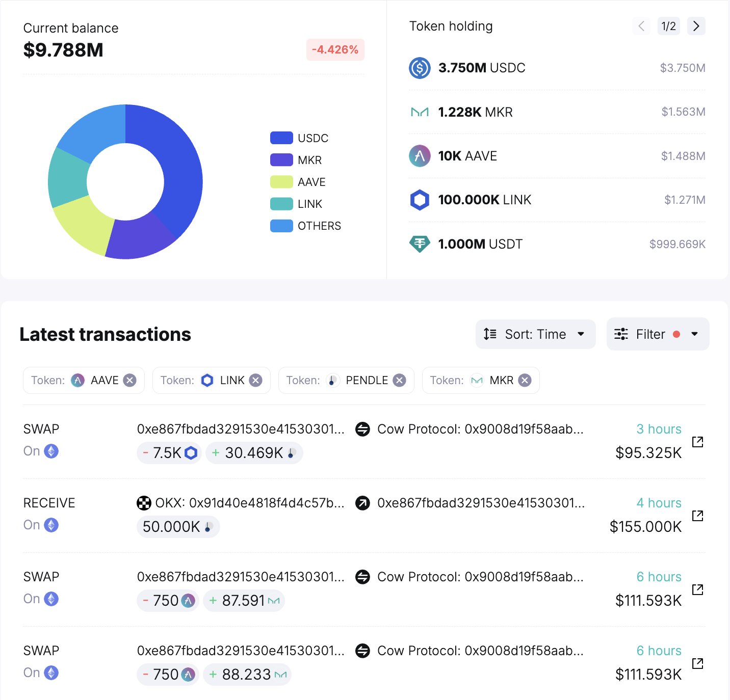
Task: Click the USDC legend color swatch
Action: (x=281, y=138)
